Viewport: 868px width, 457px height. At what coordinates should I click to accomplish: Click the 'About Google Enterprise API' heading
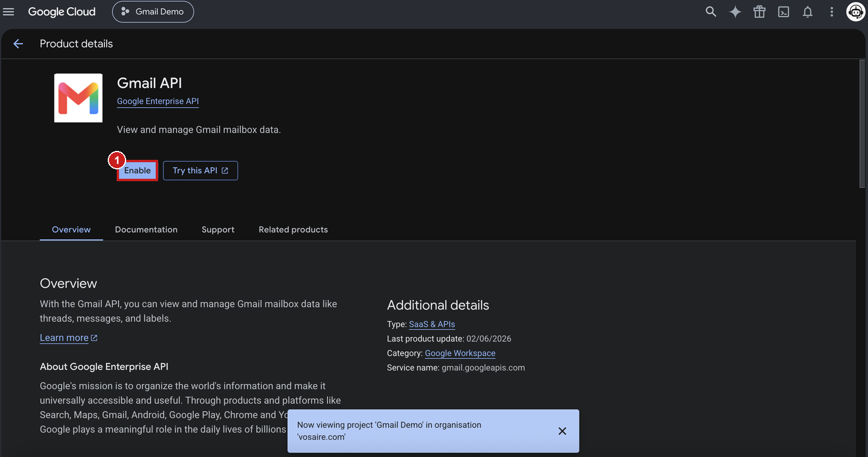[x=104, y=367]
